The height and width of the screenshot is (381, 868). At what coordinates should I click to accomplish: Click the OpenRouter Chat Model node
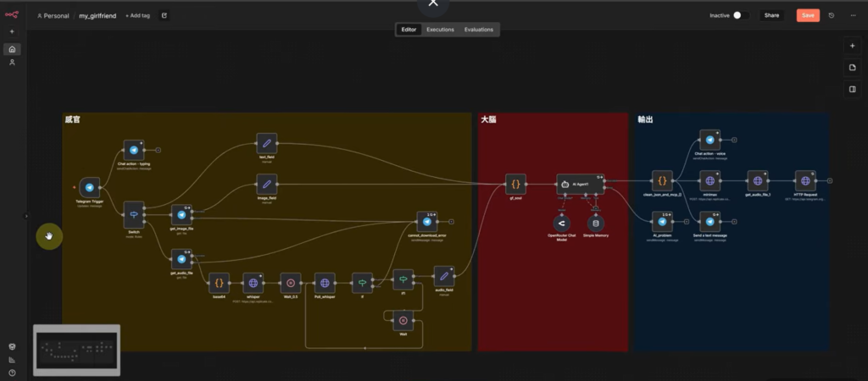(561, 224)
